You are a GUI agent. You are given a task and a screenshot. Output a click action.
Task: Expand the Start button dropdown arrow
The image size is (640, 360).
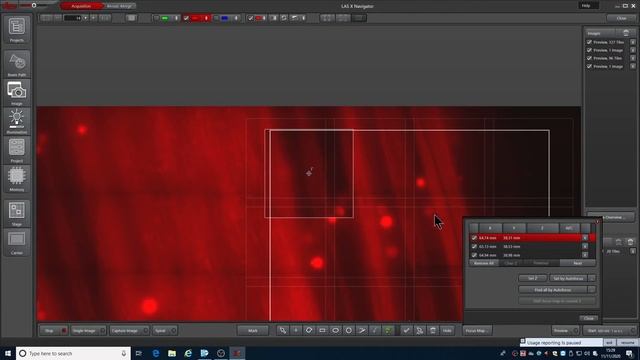(633, 330)
